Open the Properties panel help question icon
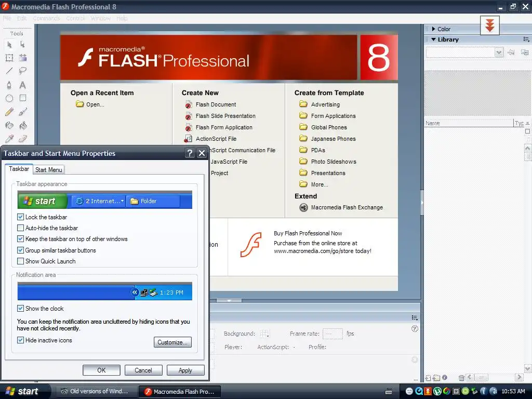The height and width of the screenshot is (399, 532). (x=415, y=328)
